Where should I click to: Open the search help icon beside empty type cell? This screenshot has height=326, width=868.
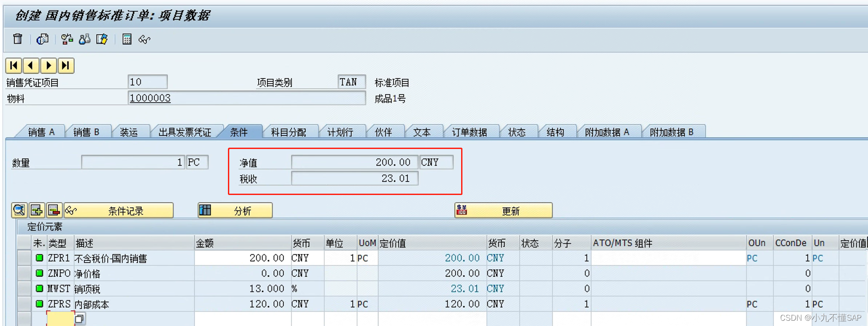pos(79,319)
